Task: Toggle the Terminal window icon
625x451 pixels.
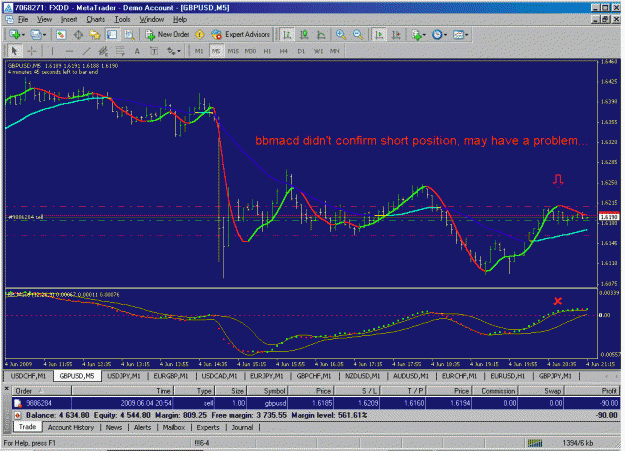Action: [x=112, y=35]
